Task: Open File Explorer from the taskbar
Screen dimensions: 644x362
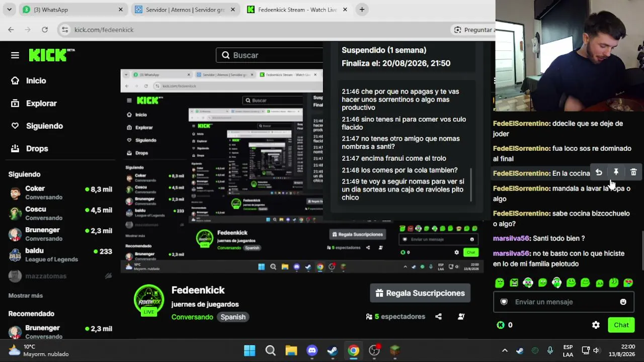Action: [291, 350]
